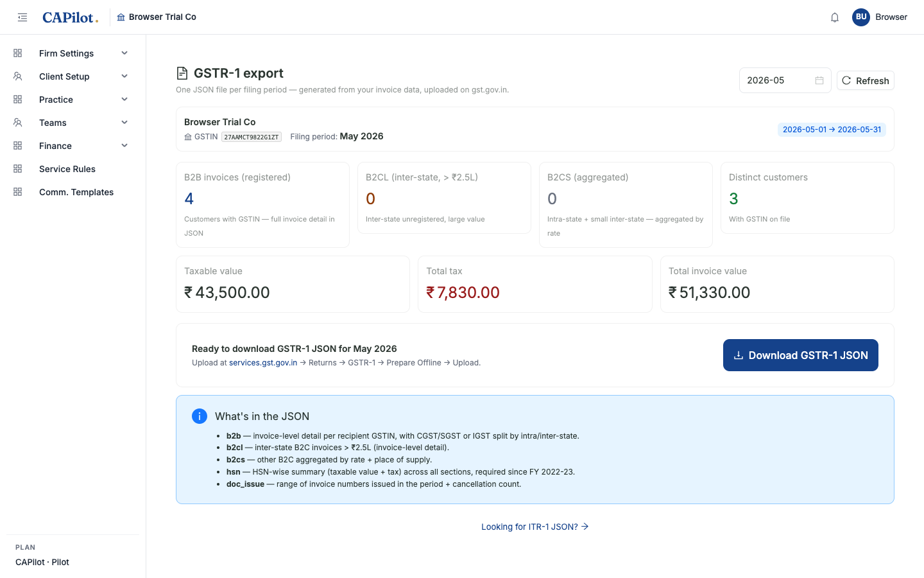The image size is (924, 578).
Task: Follow the Looking for ITR-1 JSON link
Action: point(535,527)
